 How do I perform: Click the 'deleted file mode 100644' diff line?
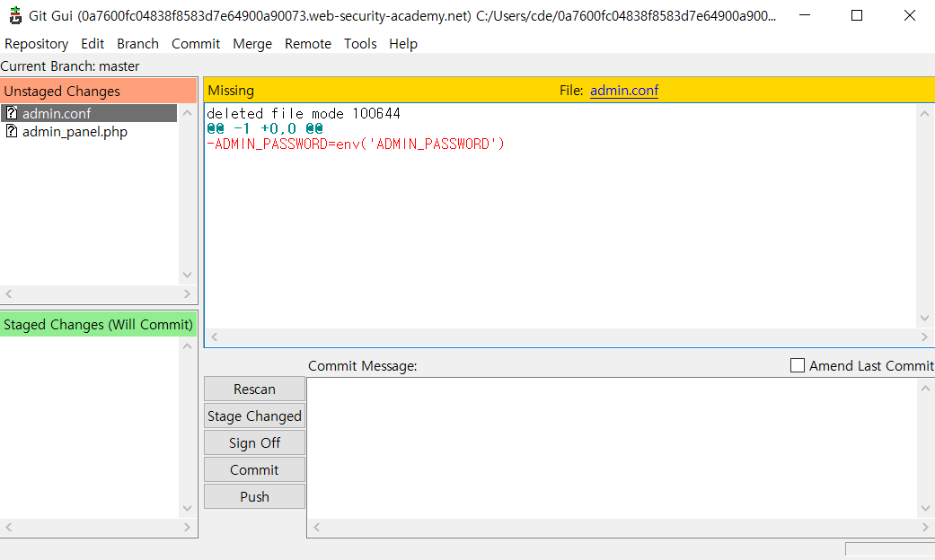pos(304,113)
